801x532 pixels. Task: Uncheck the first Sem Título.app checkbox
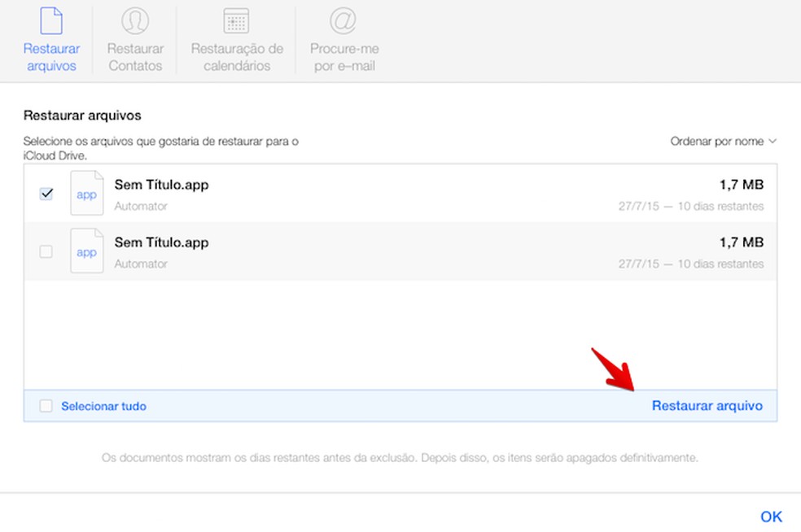click(46, 194)
